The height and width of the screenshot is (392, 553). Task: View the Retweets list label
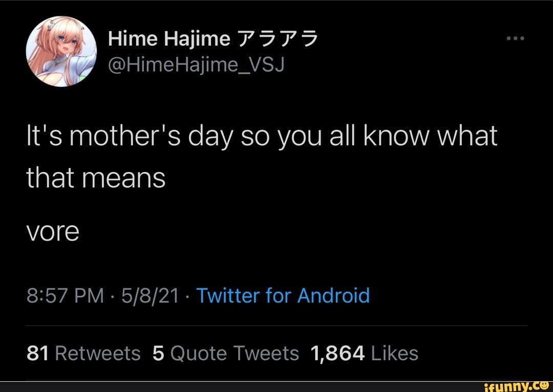[x=97, y=353]
